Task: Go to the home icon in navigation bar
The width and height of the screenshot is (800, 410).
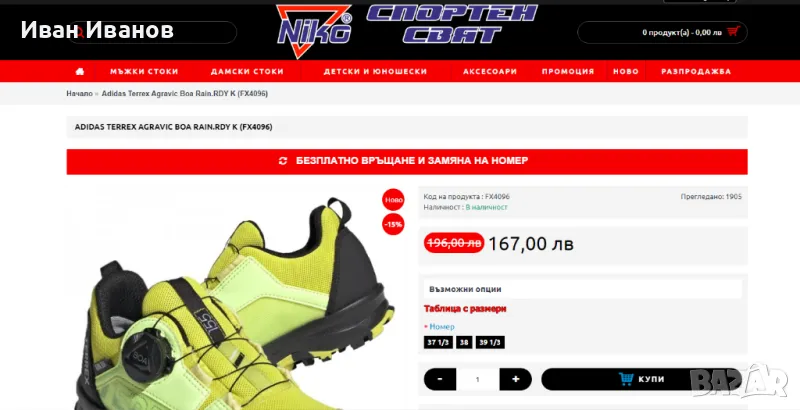Action: click(x=80, y=71)
